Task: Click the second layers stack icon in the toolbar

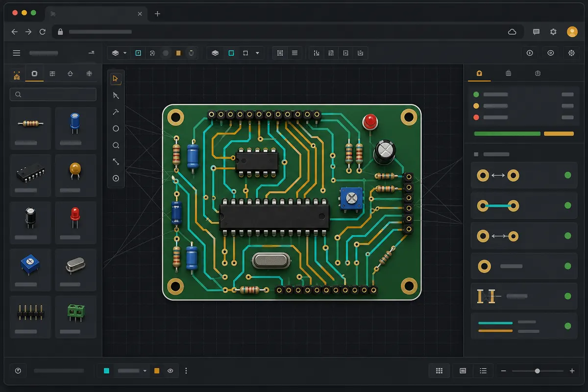Action: click(215, 53)
